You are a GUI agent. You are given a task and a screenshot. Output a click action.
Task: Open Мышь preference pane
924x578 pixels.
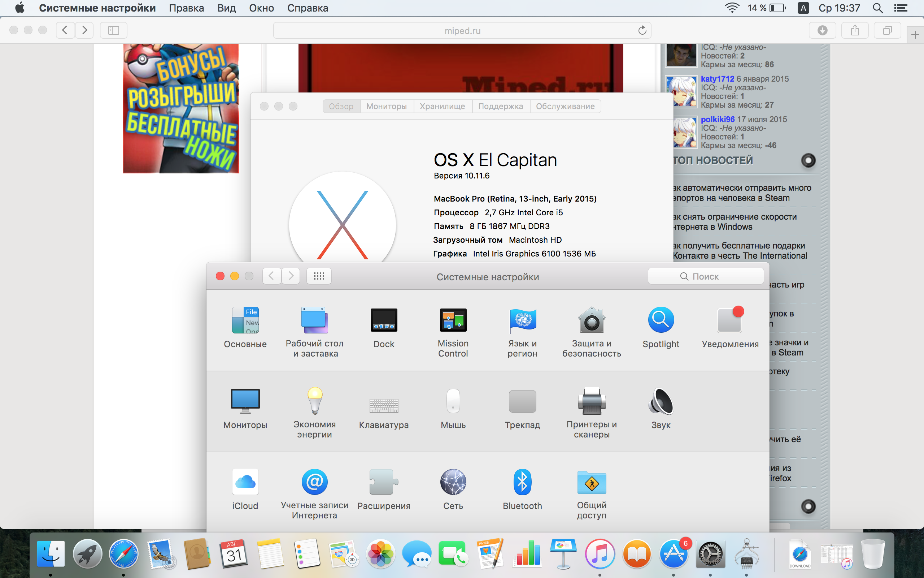453,408
